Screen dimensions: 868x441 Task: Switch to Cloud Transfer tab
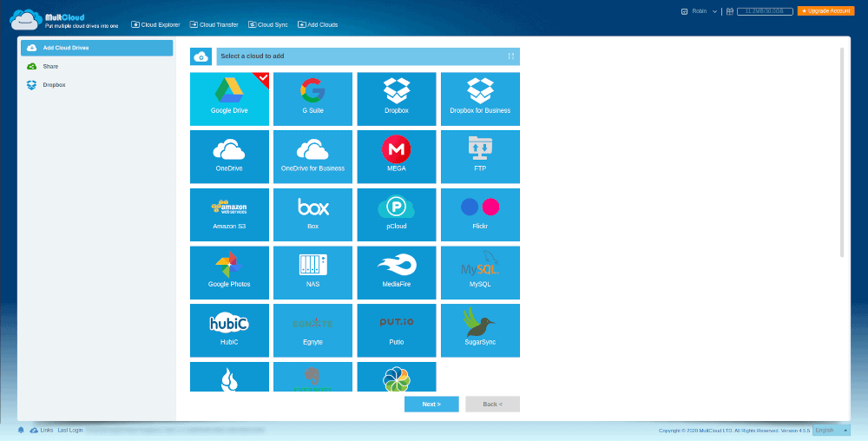214,24
